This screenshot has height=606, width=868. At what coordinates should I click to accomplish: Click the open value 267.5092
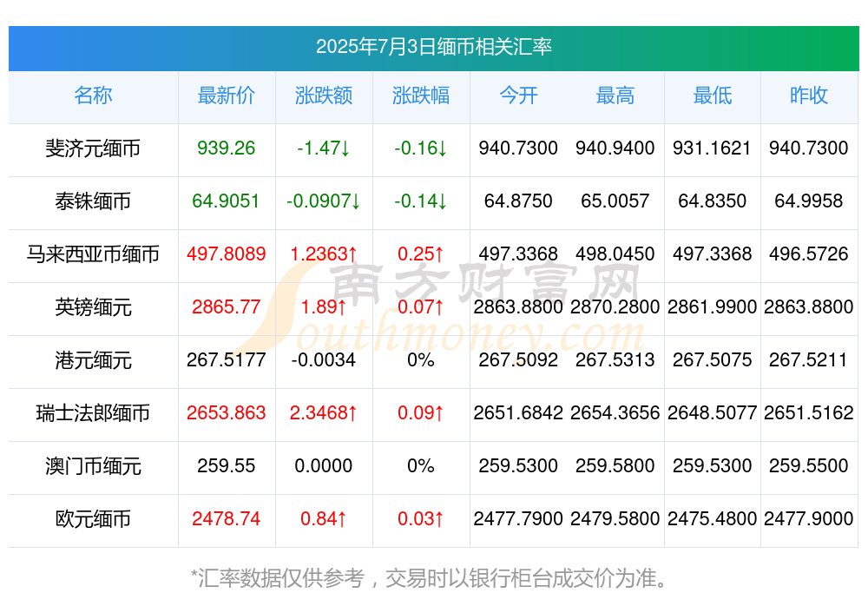(x=518, y=359)
